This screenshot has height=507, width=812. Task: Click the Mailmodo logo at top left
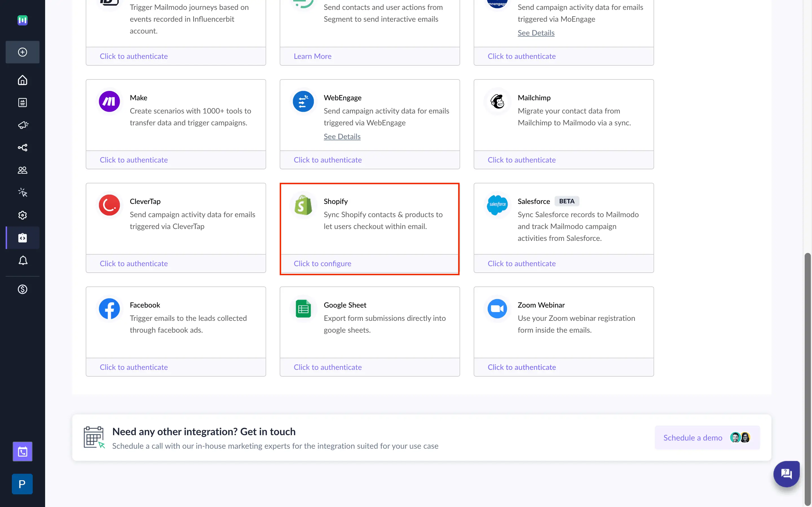coord(22,20)
